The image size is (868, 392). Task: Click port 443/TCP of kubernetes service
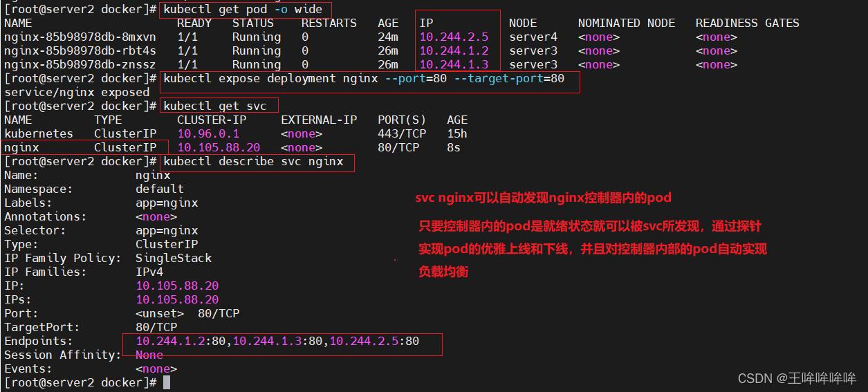tap(402, 133)
